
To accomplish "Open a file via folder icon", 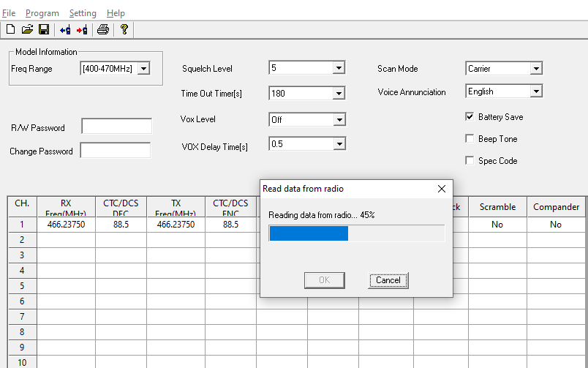I will 27,29.
